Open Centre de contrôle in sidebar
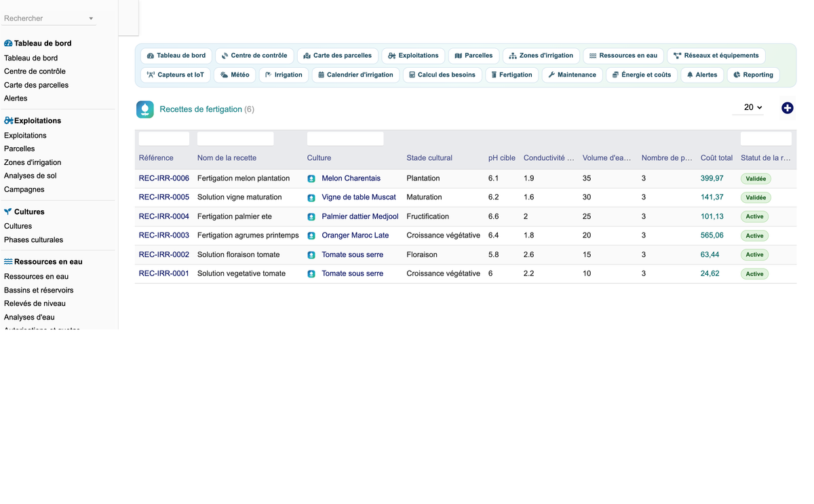The width and height of the screenshot is (814, 504). 35,71
